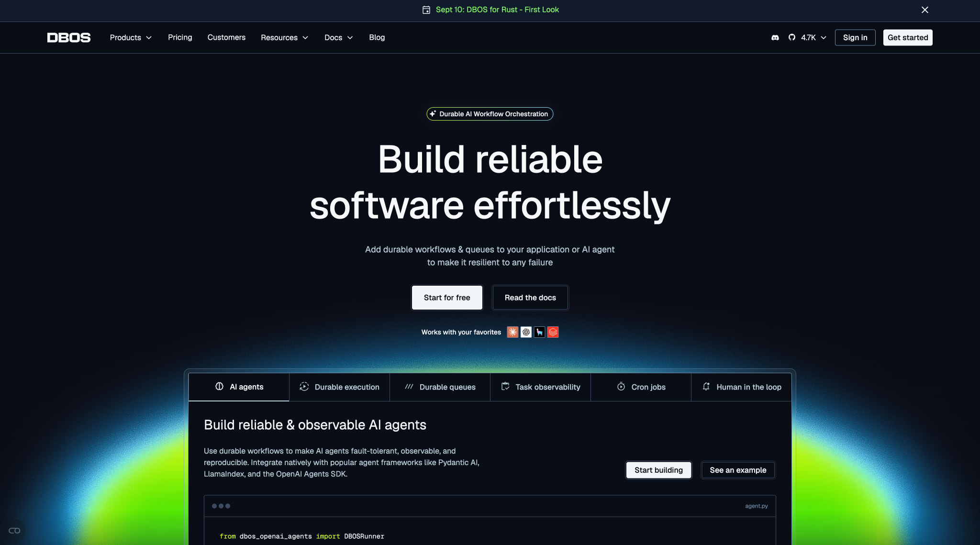The image size is (980, 545).
Task: Expand the GitHub 4.7K stars dropdown chevron
Action: click(x=824, y=37)
